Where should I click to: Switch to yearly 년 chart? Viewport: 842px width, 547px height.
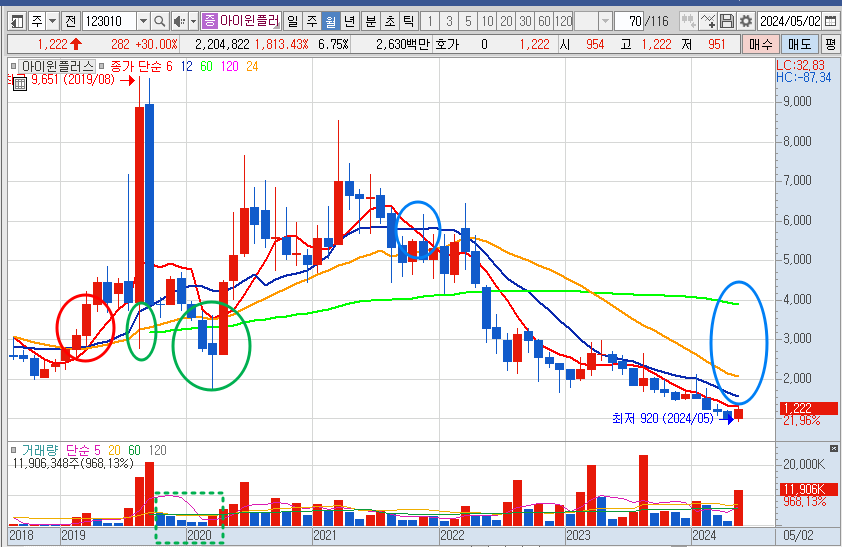[350, 21]
